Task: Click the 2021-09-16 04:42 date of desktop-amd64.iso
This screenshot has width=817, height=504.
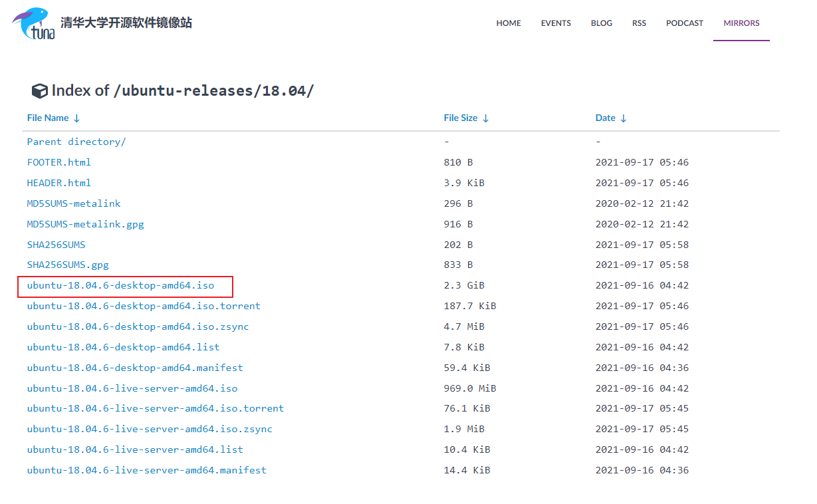Action: point(642,285)
